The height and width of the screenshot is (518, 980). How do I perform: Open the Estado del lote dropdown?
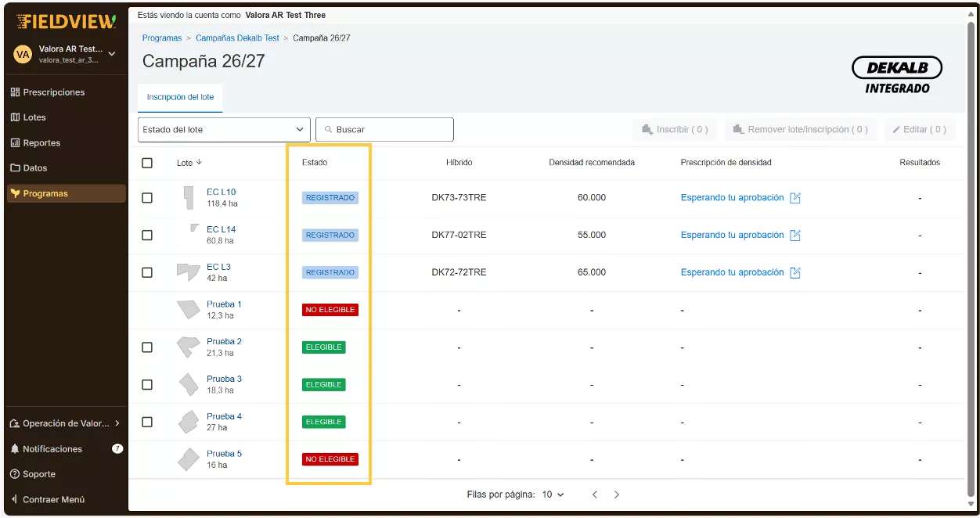pyautogui.click(x=224, y=130)
